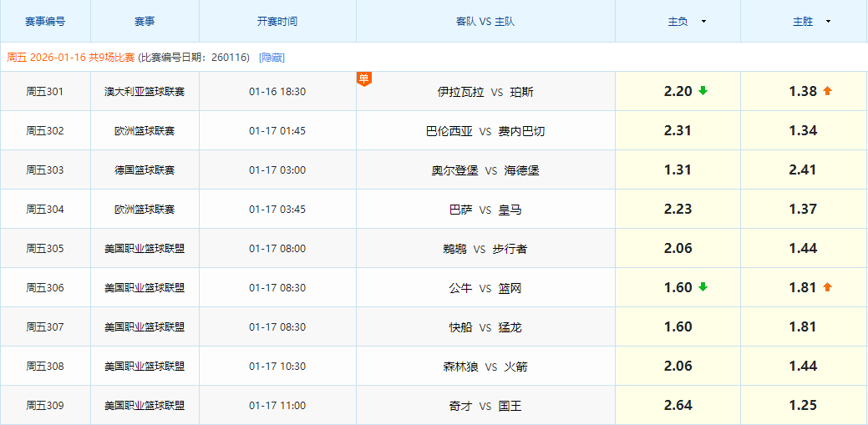Click match number 周五303
The height and width of the screenshot is (425, 868).
point(45,169)
